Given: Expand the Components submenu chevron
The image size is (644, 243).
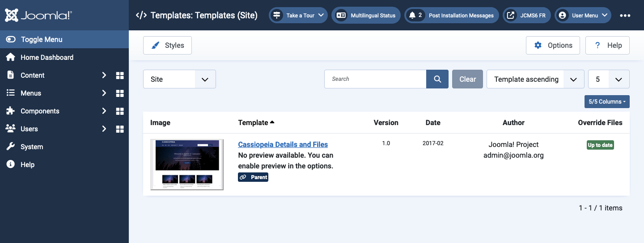Looking at the screenshot, I should pos(104,111).
